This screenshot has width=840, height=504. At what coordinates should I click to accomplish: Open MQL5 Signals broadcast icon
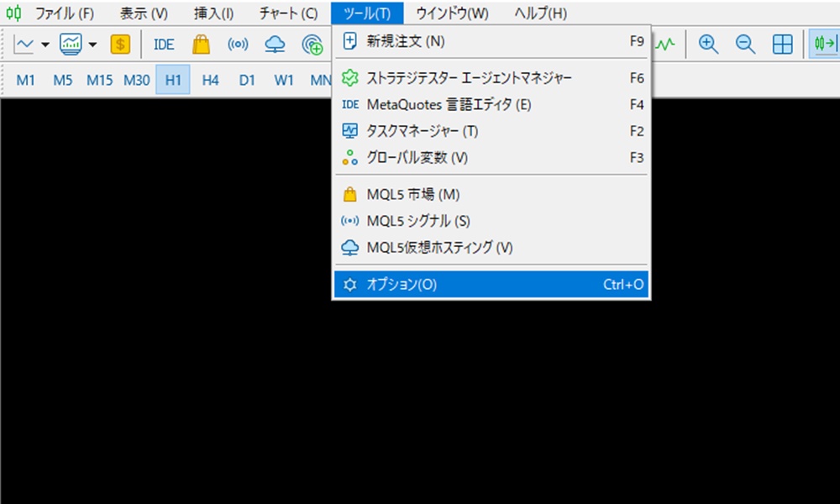point(238,45)
